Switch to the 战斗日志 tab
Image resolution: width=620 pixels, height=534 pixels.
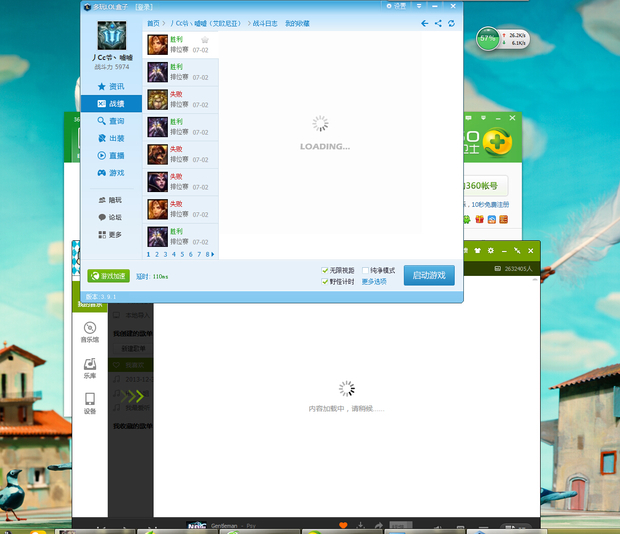coord(266,23)
